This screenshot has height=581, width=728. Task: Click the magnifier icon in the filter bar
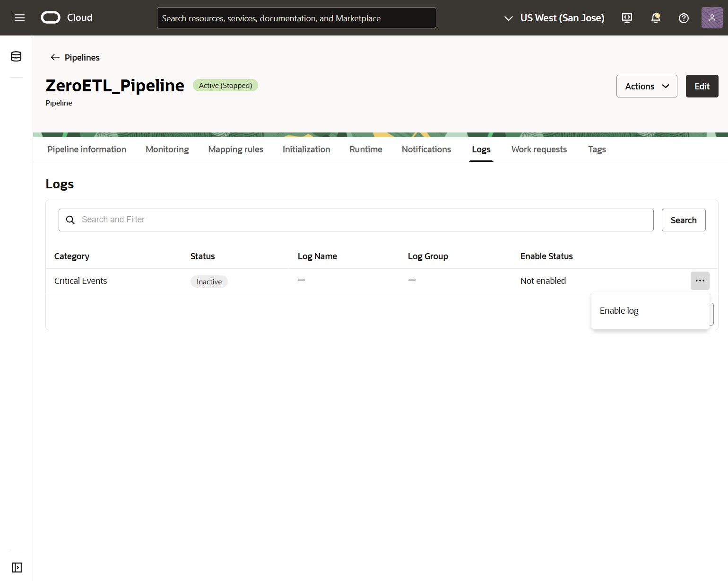point(70,220)
